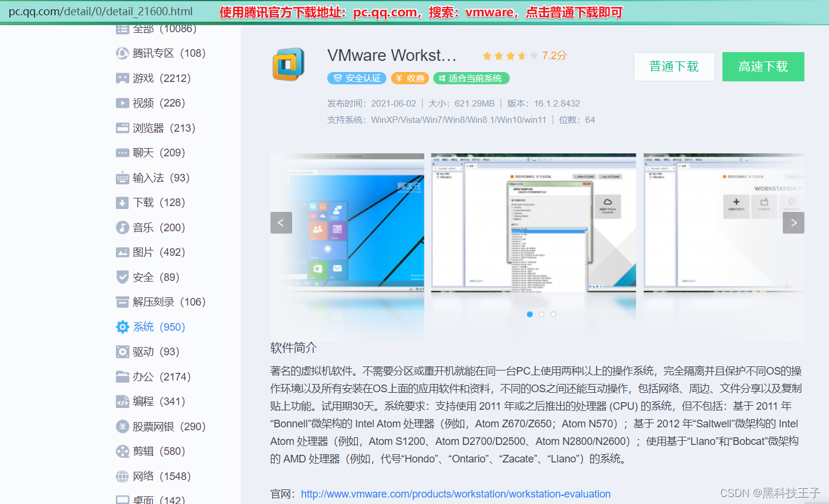Click the 普通下载 button
829x504 pixels.
674,67
